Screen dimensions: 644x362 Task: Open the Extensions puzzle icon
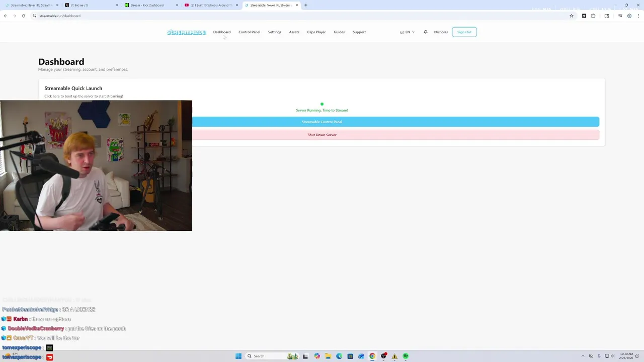593,16
